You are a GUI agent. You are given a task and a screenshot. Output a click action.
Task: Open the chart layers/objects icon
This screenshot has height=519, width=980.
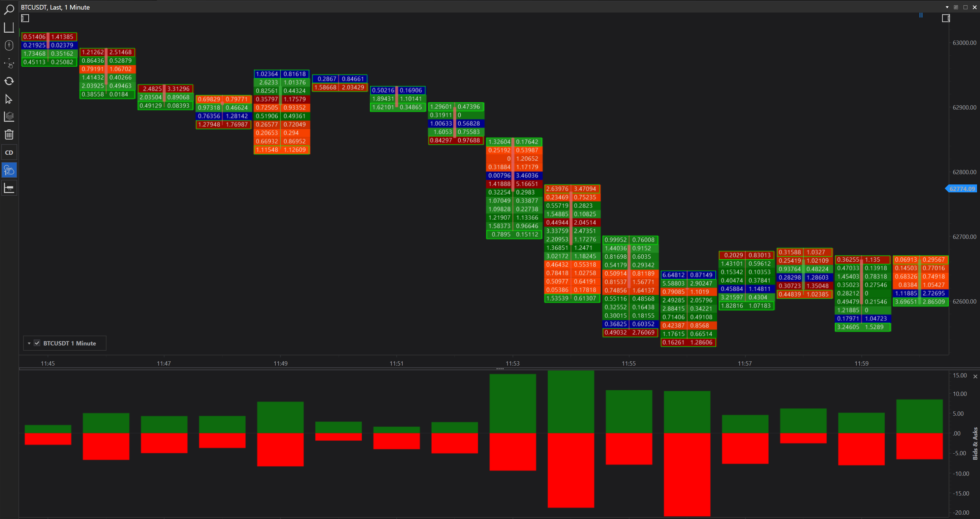[9, 116]
